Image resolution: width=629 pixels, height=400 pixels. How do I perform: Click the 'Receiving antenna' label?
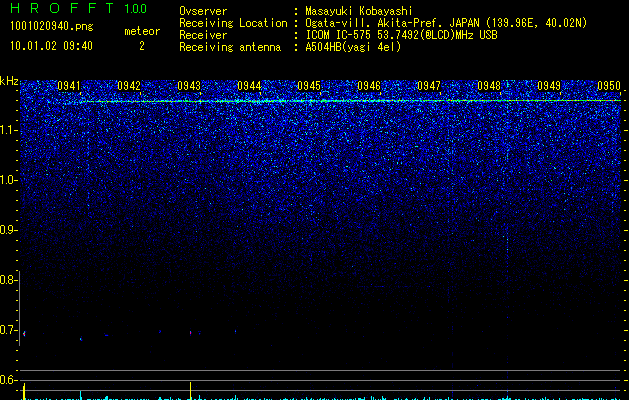point(230,47)
